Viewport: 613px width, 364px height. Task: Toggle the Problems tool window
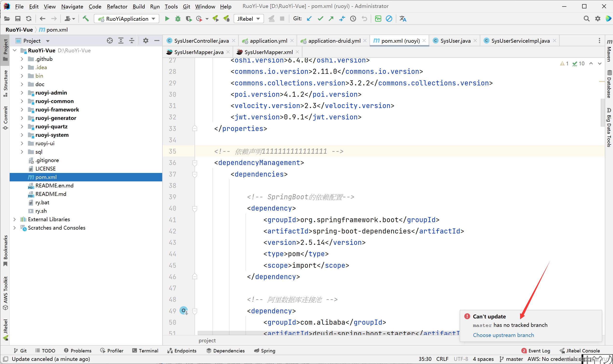point(77,350)
